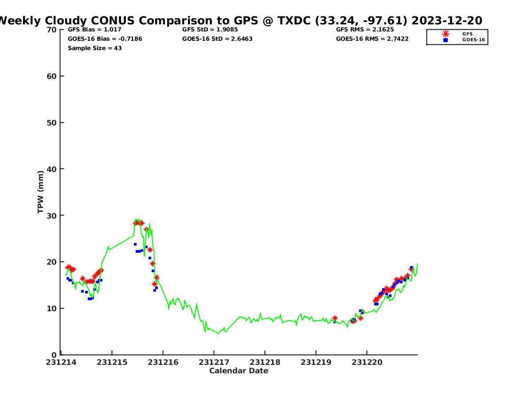Click the 70 y-axis tick label
The height and width of the screenshot is (399, 532).
point(52,30)
